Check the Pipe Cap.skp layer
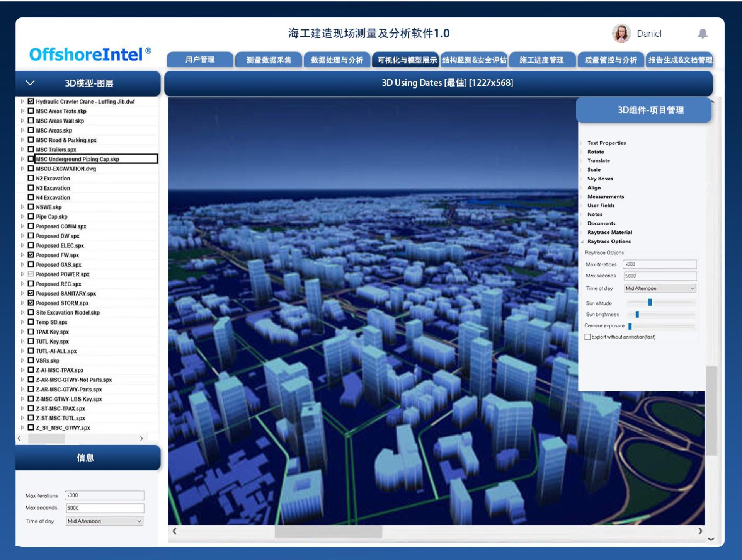This screenshot has height=560, width=742. (x=31, y=216)
